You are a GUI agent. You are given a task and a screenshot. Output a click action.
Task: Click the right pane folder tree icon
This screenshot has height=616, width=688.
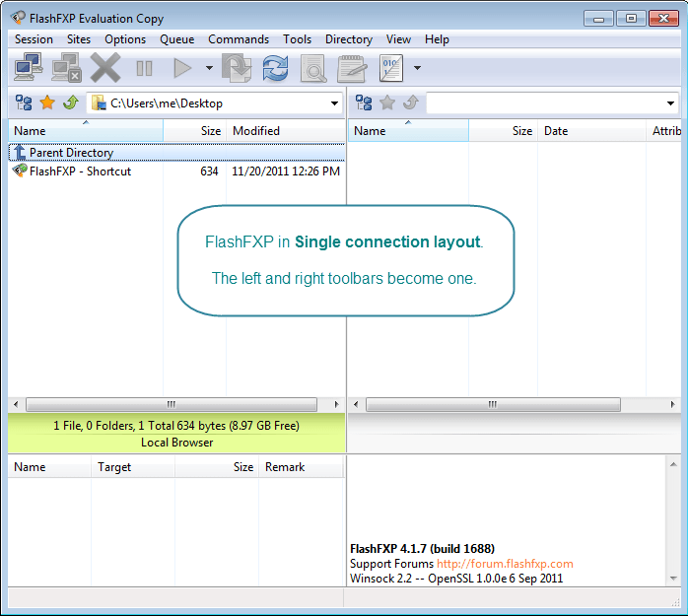coord(364,103)
